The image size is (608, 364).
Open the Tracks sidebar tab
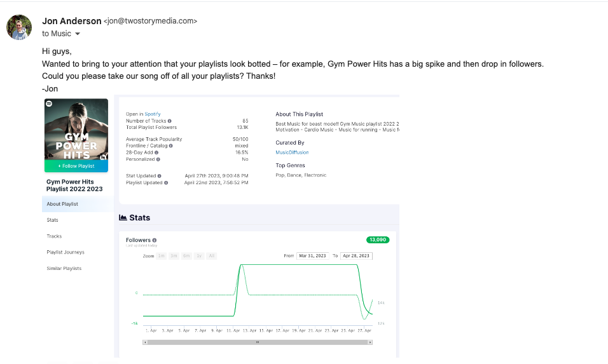pyautogui.click(x=54, y=236)
